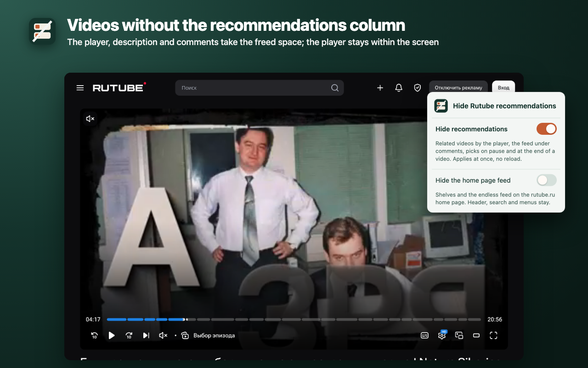
Task: Enable picture-in-picture mode
Action: (459, 335)
